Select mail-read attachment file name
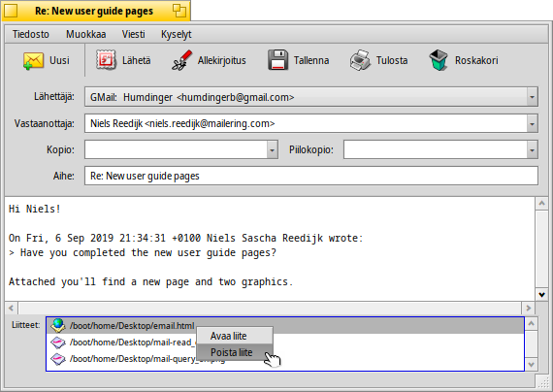Image resolution: width=553 pixels, height=392 pixels. pyautogui.click(x=132, y=343)
